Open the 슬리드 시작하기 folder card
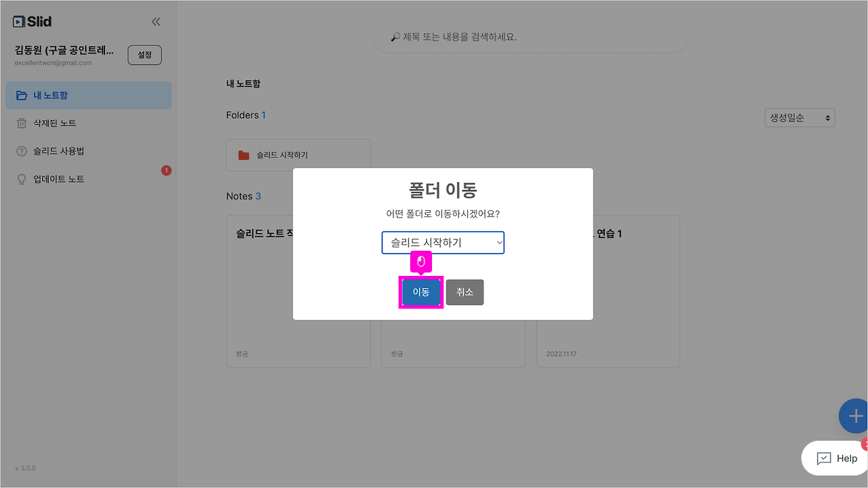868x488 pixels. coord(298,155)
